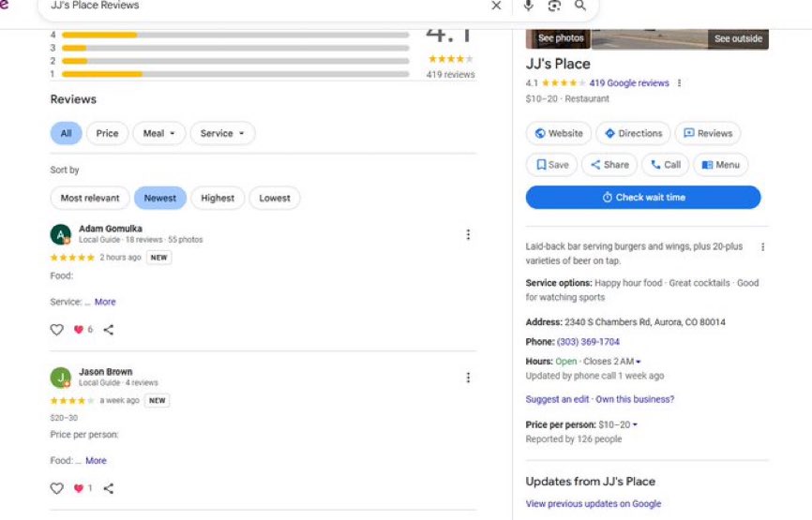812x520 pixels.
Task: Filter reviews by Price
Action: click(x=107, y=133)
